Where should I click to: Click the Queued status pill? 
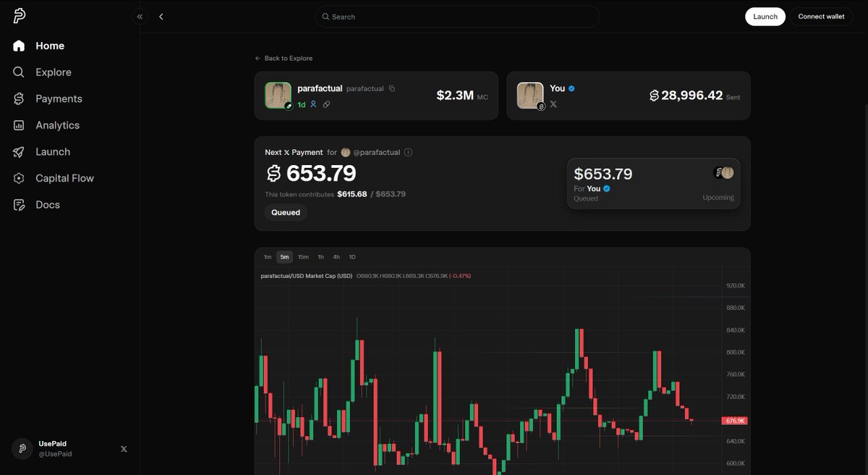pyautogui.click(x=286, y=212)
